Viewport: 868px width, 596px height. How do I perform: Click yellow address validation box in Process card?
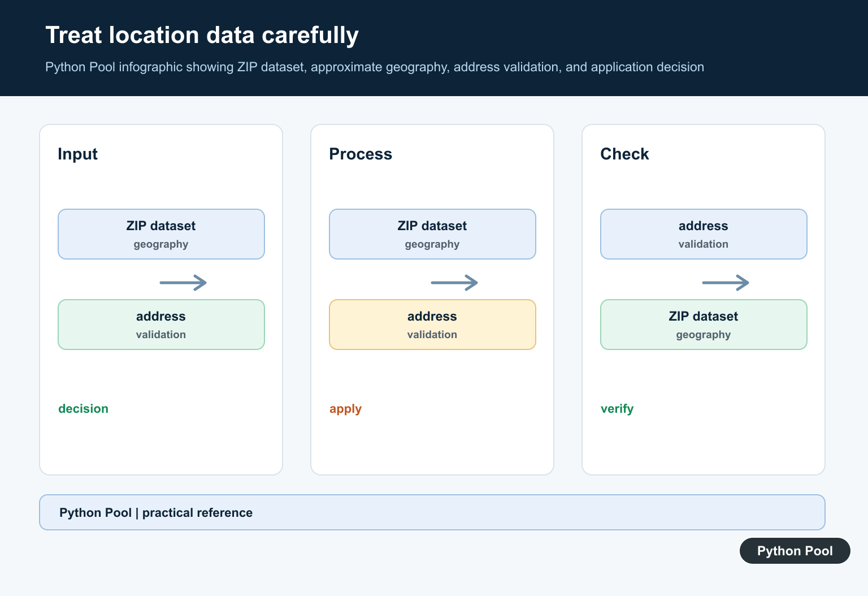[x=432, y=325]
